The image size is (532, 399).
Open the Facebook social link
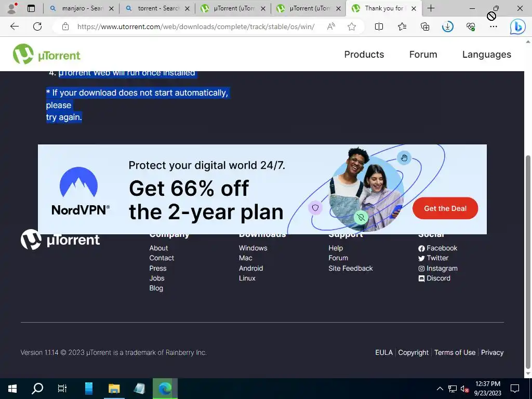(437, 248)
